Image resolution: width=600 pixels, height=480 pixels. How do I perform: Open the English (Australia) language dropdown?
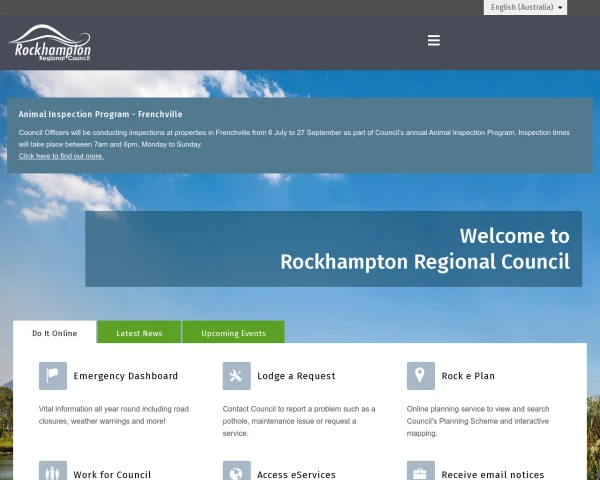(525, 7)
